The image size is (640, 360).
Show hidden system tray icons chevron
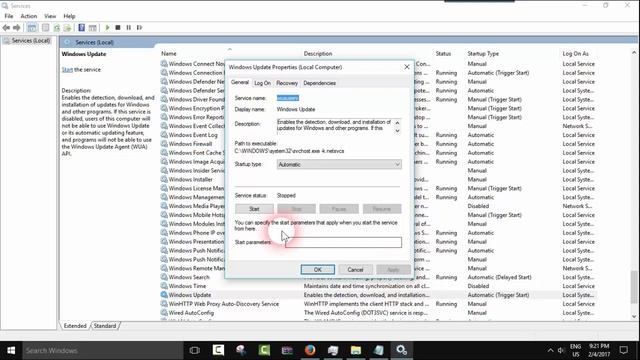[x=550, y=350]
